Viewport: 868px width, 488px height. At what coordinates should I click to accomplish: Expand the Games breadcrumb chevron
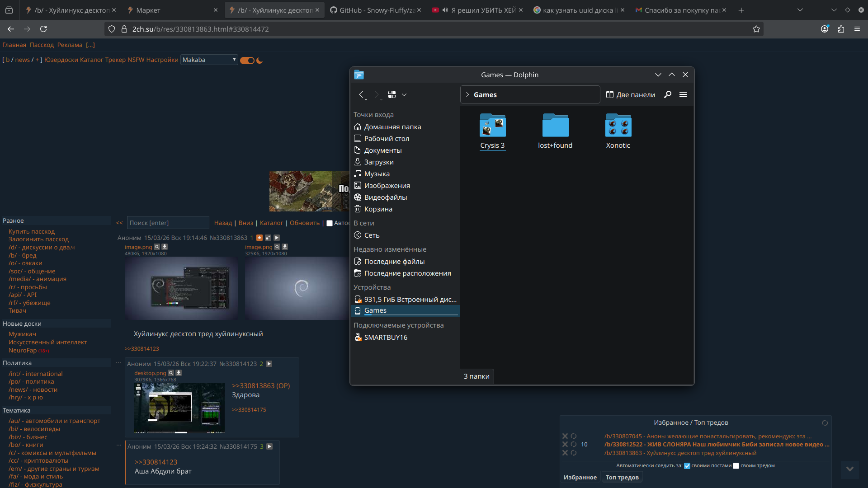(x=467, y=94)
